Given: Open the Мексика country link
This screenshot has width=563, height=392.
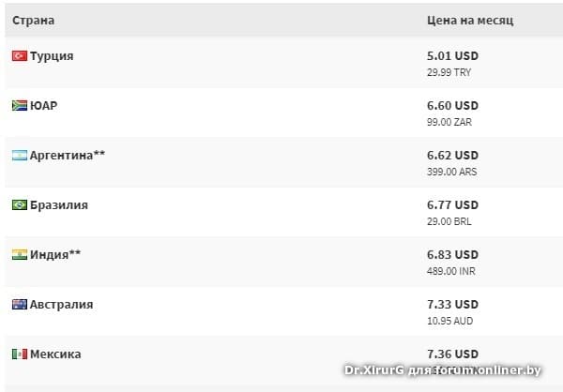Looking at the screenshot, I should [x=55, y=354].
